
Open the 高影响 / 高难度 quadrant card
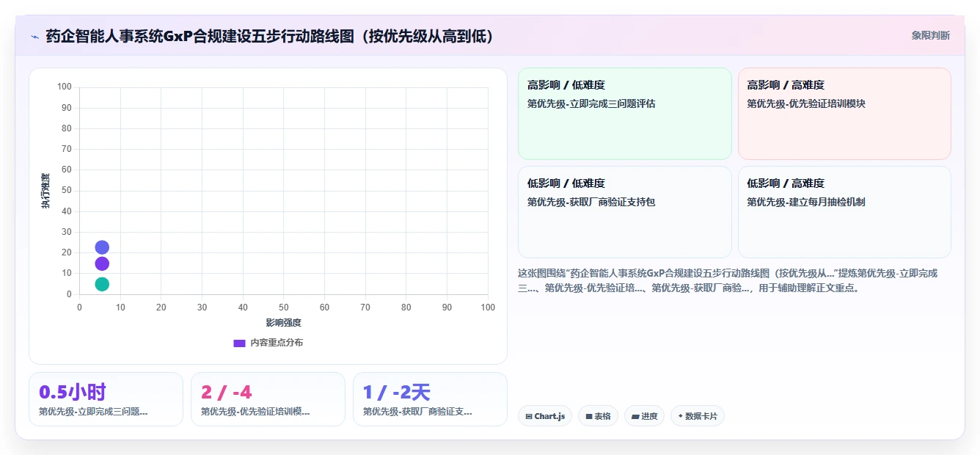pos(844,114)
